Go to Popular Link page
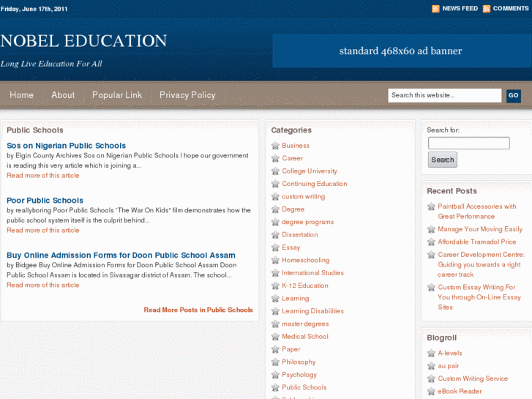 tap(117, 95)
